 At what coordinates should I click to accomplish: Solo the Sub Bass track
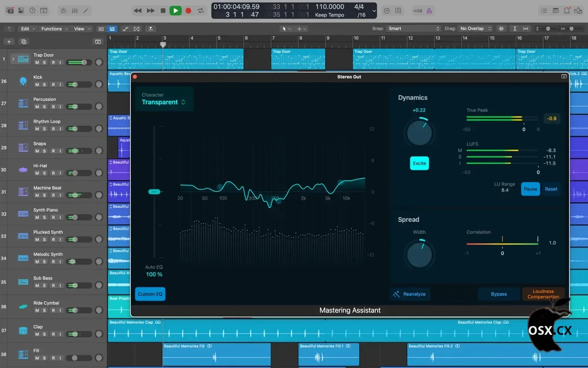(x=44, y=286)
